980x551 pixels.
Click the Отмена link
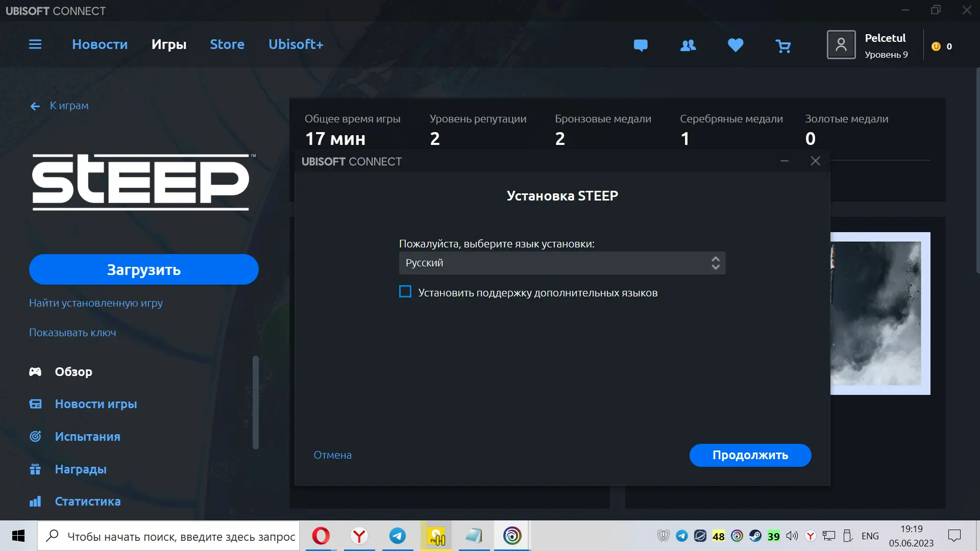pyautogui.click(x=333, y=455)
